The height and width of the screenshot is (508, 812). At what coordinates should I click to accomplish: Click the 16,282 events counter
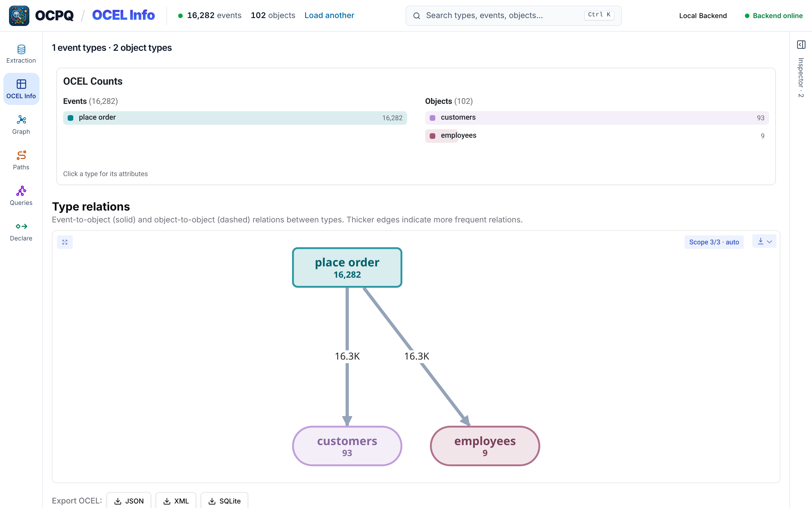click(x=214, y=16)
